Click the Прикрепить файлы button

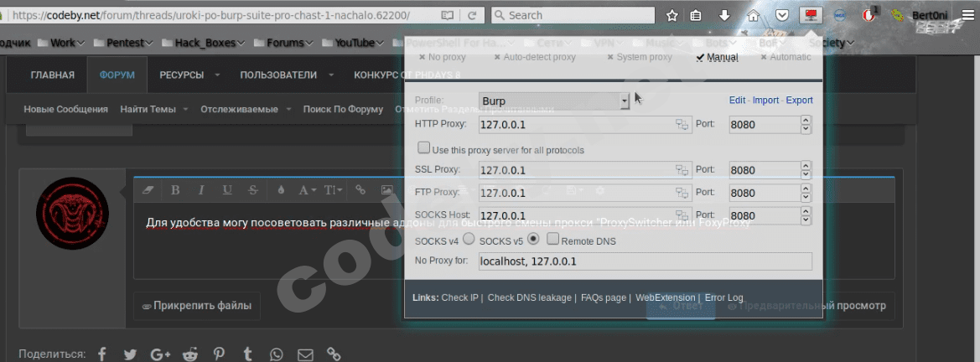click(x=197, y=306)
